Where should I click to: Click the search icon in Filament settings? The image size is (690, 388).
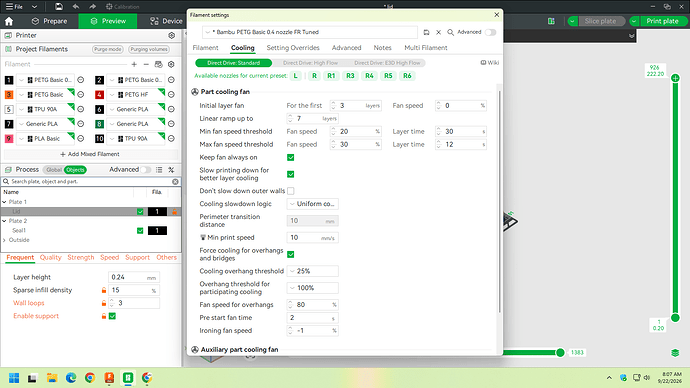pos(450,32)
